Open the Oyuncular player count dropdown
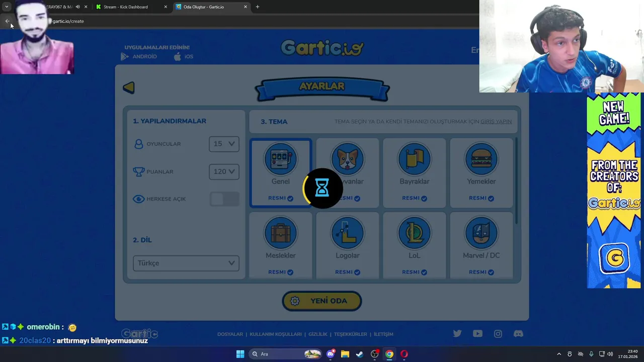This screenshot has width=644, height=362. coord(224,144)
